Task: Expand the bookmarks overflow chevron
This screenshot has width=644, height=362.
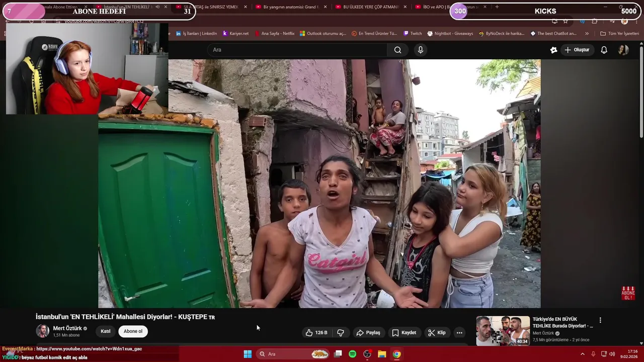Action: coord(587,34)
